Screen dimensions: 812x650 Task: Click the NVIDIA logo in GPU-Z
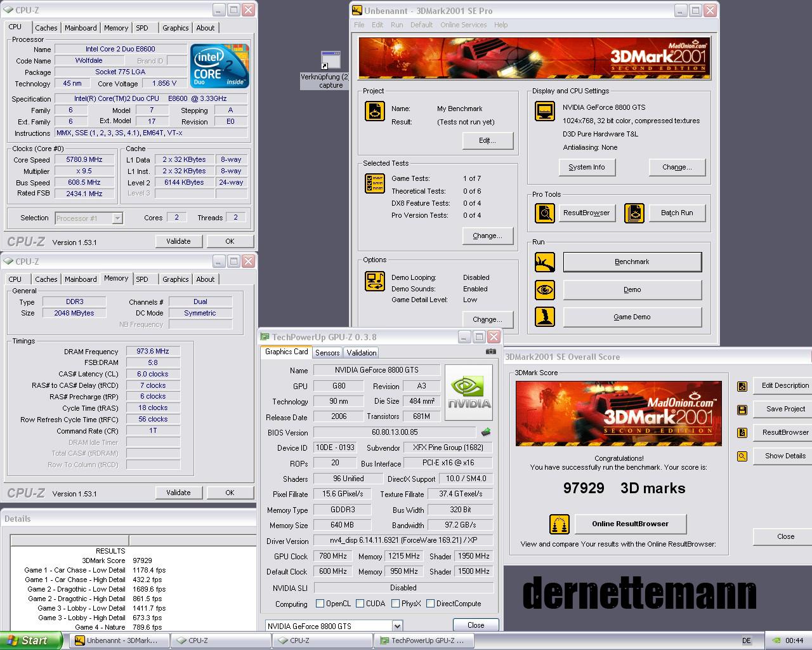coord(469,392)
